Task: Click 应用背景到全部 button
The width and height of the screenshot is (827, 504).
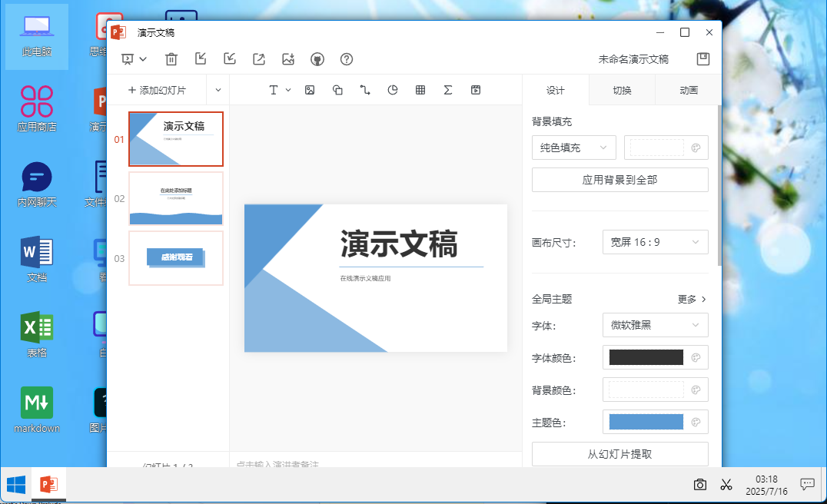Action: click(619, 180)
